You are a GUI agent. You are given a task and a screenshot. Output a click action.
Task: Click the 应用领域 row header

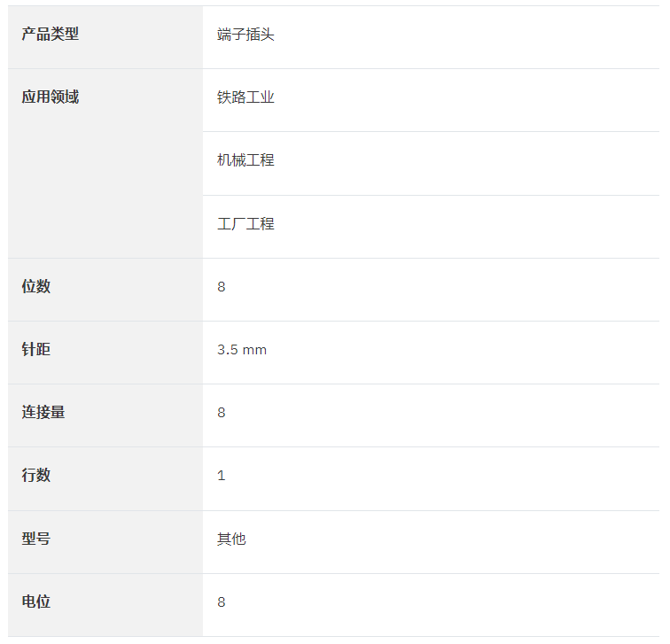(x=51, y=97)
